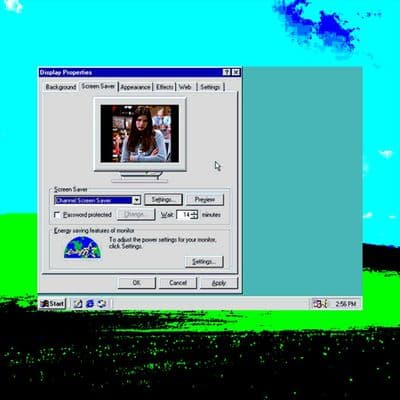This screenshot has height=400, width=400.
Task: Switch to the Web tab
Action: (185, 87)
